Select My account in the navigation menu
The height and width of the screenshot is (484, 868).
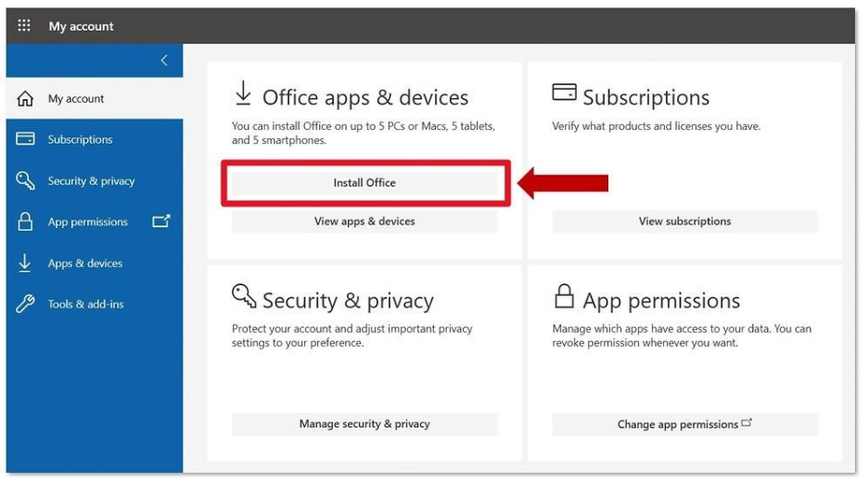click(76, 99)
